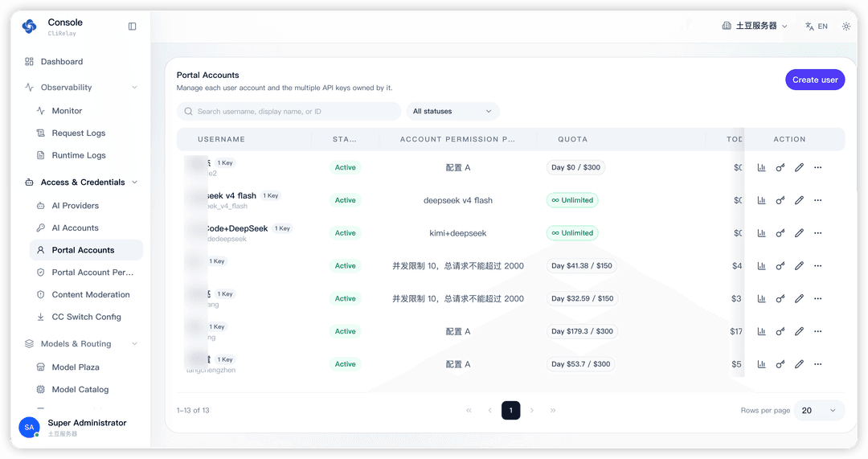This screenshot has height=459, width=868.
Task: Edit the account with Day $53.7 / $300 quota
Action: point(799,364)
